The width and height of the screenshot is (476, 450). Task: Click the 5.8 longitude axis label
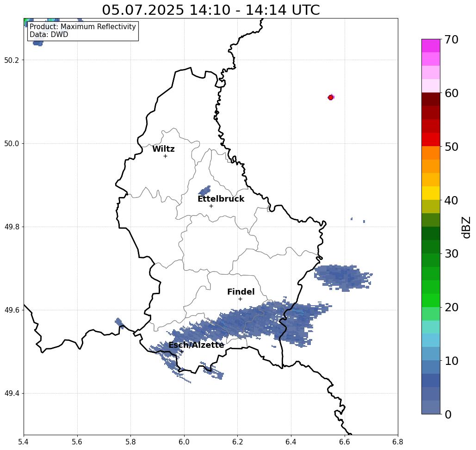point(130,442)
